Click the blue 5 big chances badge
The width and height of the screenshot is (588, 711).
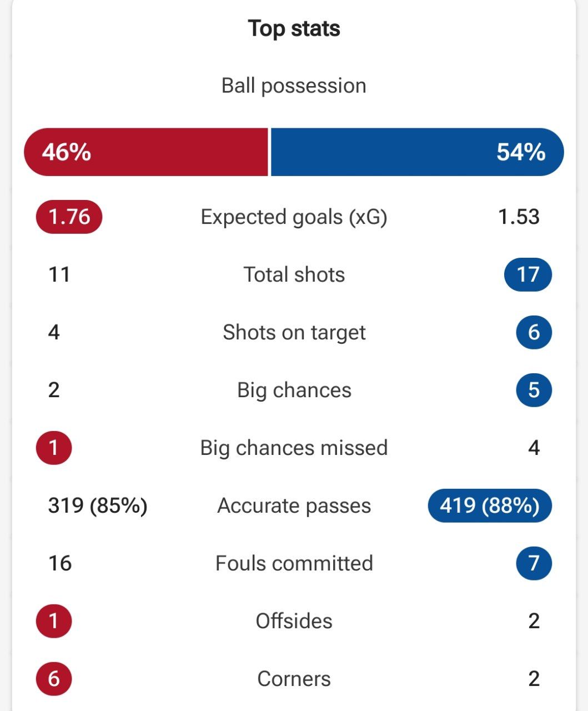[x=534, y=390]
